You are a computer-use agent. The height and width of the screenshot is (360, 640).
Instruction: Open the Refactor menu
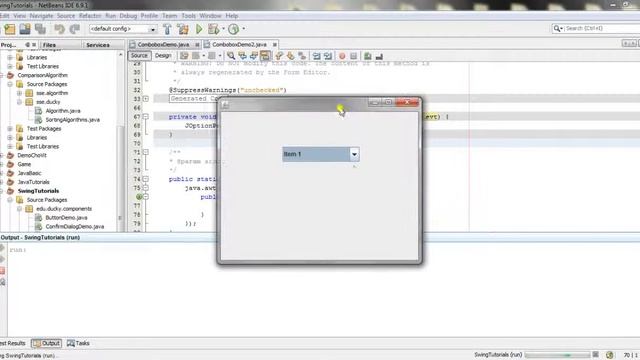point(90,16)
